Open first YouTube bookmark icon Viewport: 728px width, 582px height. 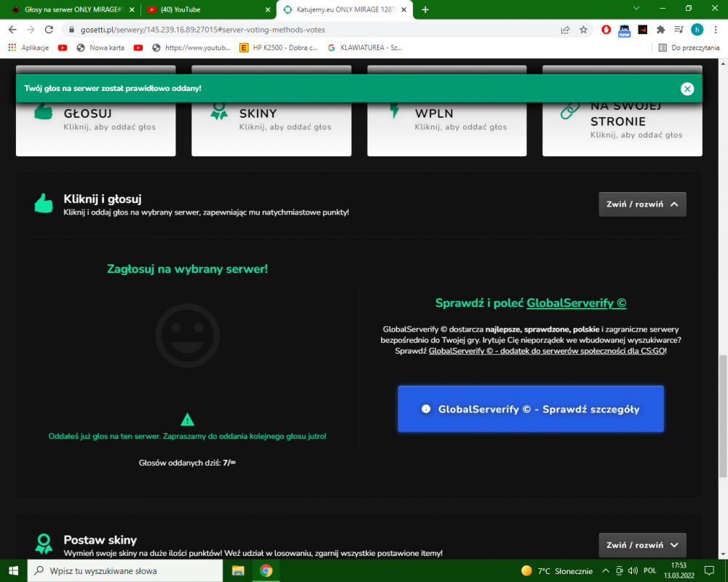point(63,47)
